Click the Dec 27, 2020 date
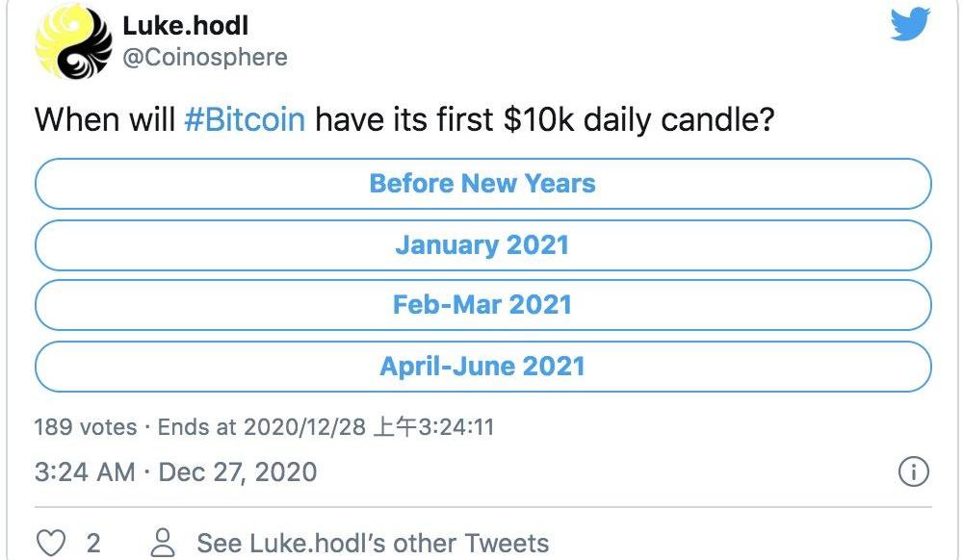963x560 pixels. tap(238, 471)
